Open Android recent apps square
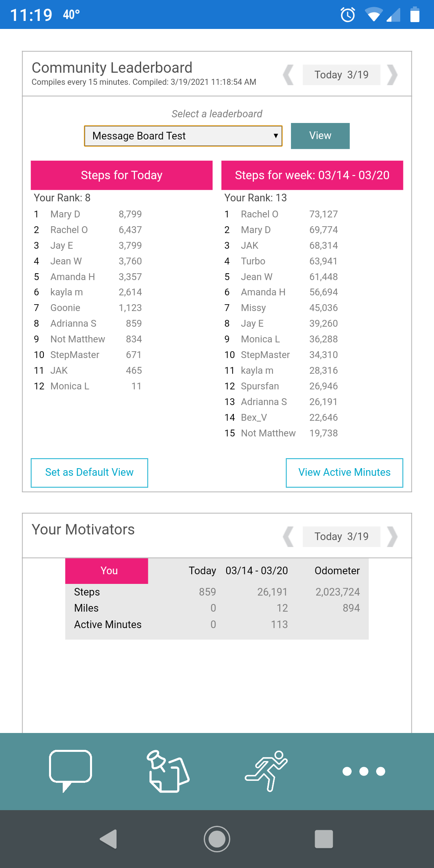The width and height of the screenshot is (434, 868). (x=323, y=839)
